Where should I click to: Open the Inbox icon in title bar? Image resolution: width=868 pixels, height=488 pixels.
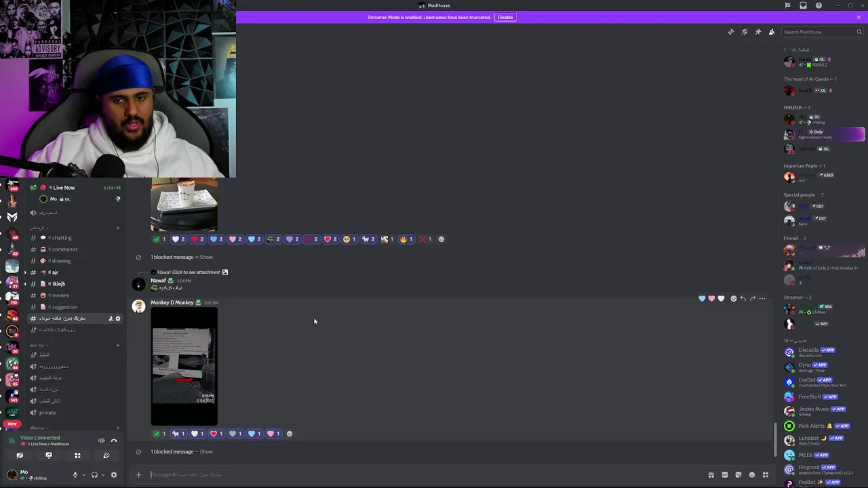click(x=803, y=5)
